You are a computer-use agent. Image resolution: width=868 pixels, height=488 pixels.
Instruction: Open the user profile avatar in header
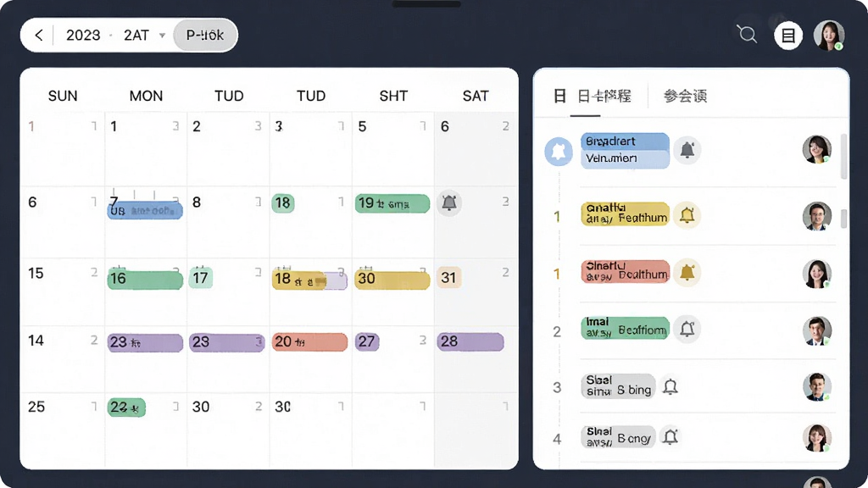tap(829, 36)
